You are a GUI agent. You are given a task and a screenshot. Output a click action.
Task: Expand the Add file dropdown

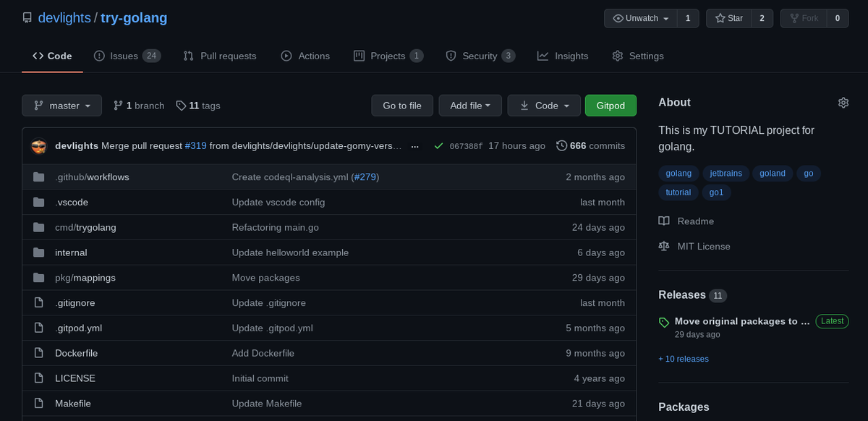(470, 106)
